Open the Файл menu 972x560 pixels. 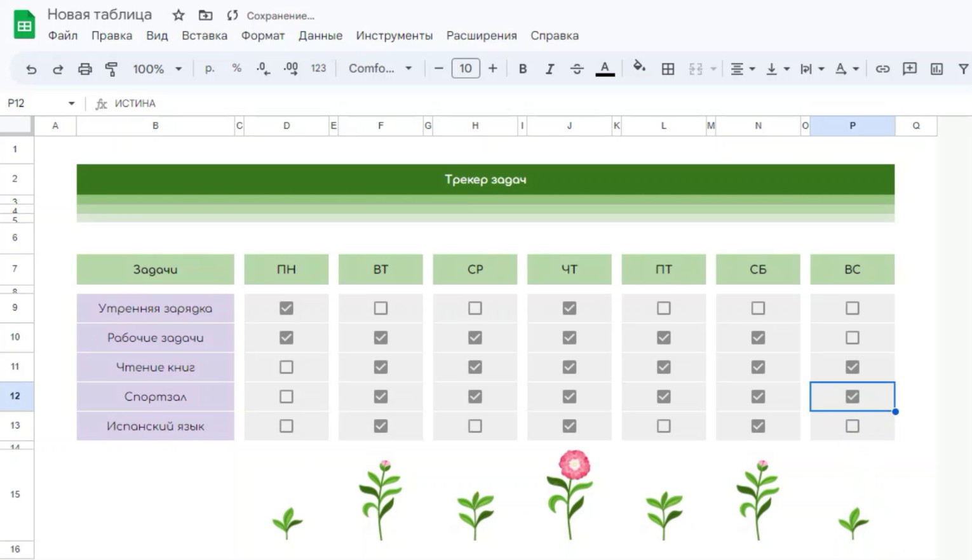tap(63, 36)
